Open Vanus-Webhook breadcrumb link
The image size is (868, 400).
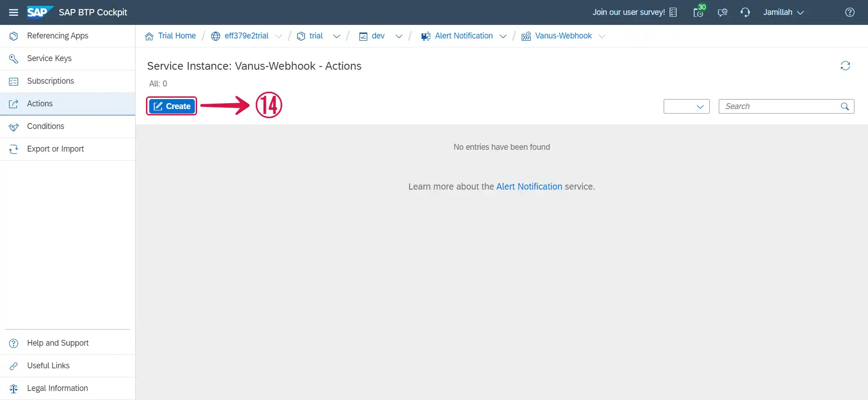[563, 36]
